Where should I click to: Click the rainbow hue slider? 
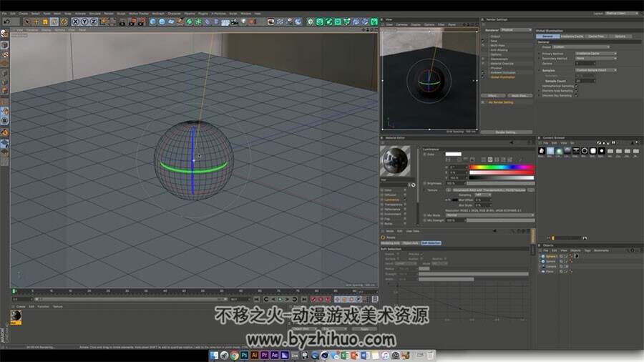(x=502, y=167)
